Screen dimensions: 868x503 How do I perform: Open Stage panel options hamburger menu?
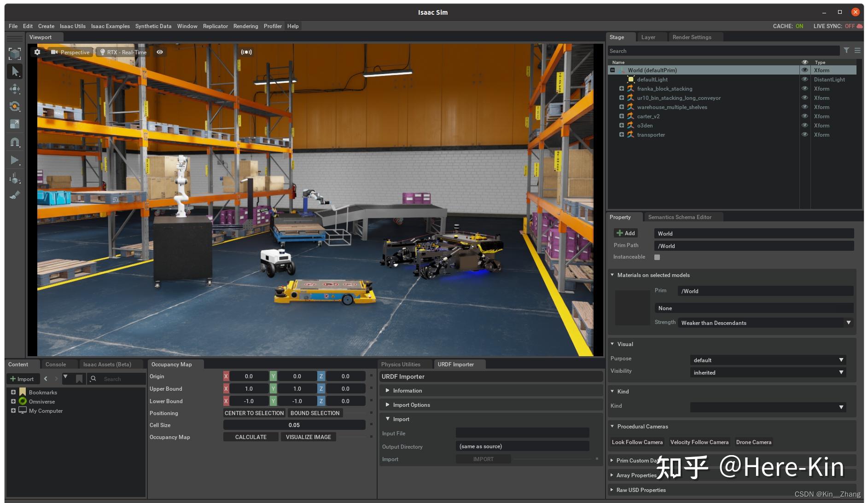click(857, 51)
